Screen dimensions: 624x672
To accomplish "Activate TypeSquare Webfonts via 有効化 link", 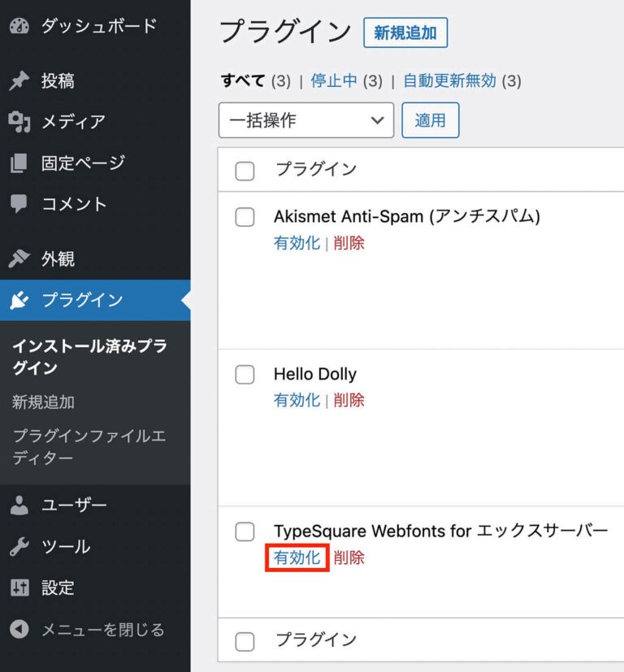I will tap(296, 558).
